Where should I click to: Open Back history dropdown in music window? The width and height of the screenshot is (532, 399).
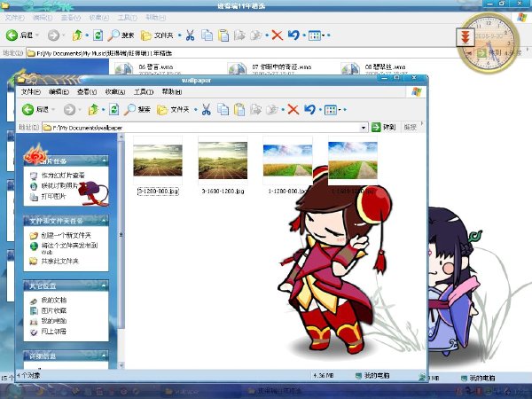37,35
